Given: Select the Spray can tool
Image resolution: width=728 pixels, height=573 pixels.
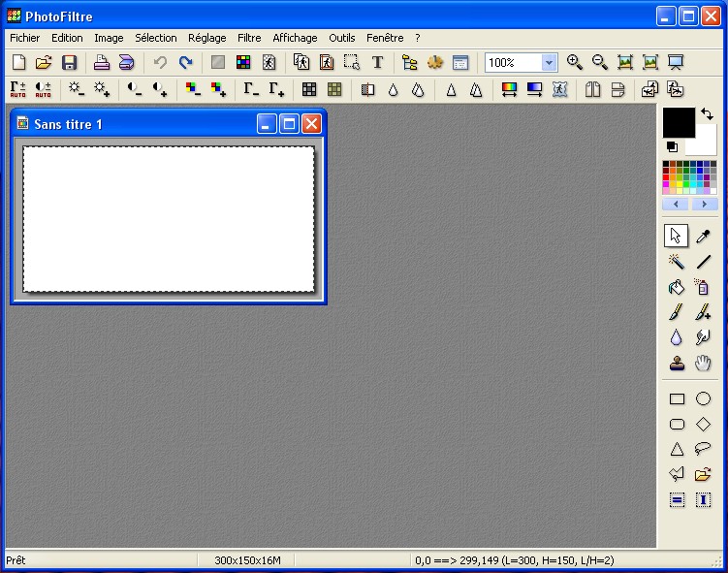Looking at the screenshot, I should click(x=703, y=287).
